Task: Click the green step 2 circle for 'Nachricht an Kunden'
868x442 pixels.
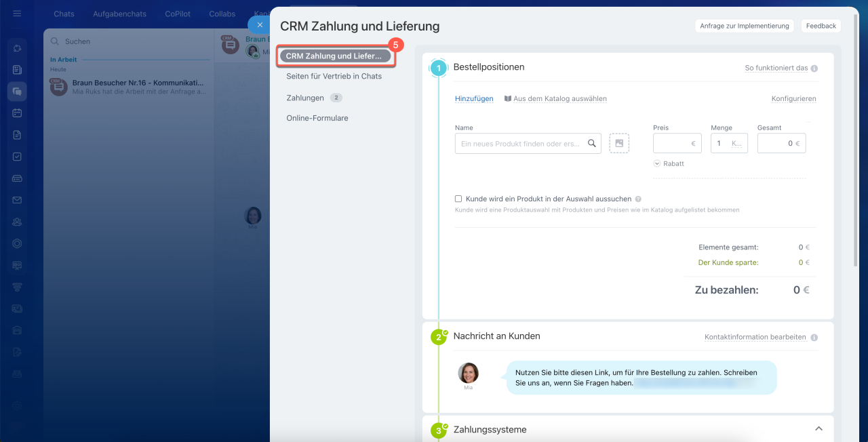Action: tap(439, 337)
